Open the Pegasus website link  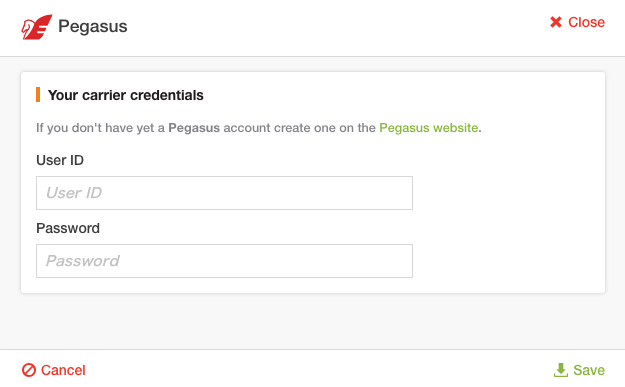(428, 128)
